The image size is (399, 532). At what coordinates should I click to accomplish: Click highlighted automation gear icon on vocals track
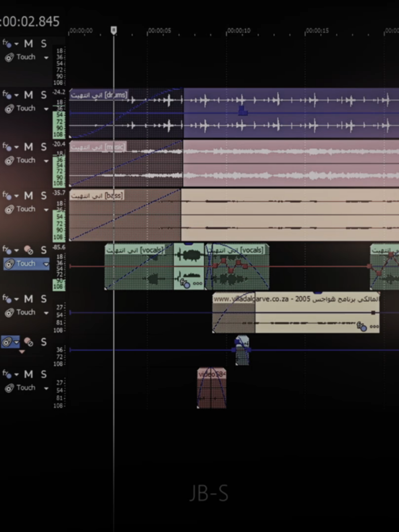9,264
